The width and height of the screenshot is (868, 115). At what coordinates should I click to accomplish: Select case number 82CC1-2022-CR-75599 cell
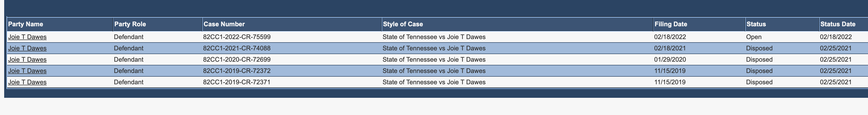click(x=292, y=37)
